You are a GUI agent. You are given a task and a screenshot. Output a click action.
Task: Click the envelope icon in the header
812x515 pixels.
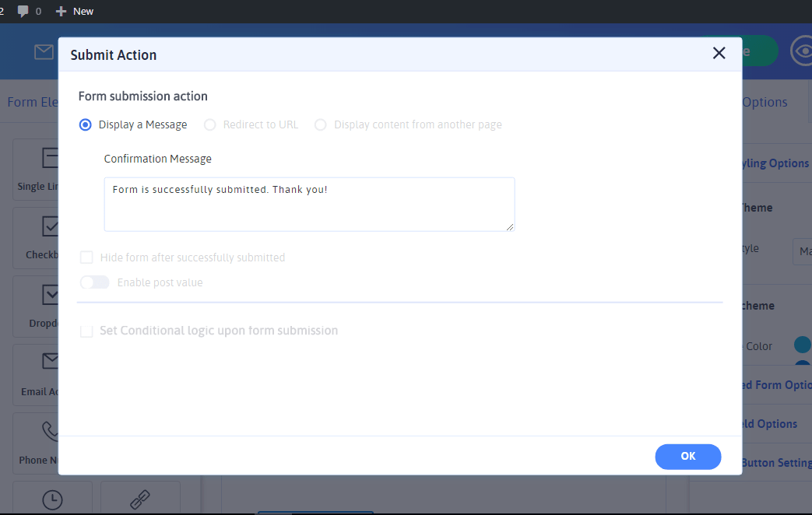click(x=44, y=52)
